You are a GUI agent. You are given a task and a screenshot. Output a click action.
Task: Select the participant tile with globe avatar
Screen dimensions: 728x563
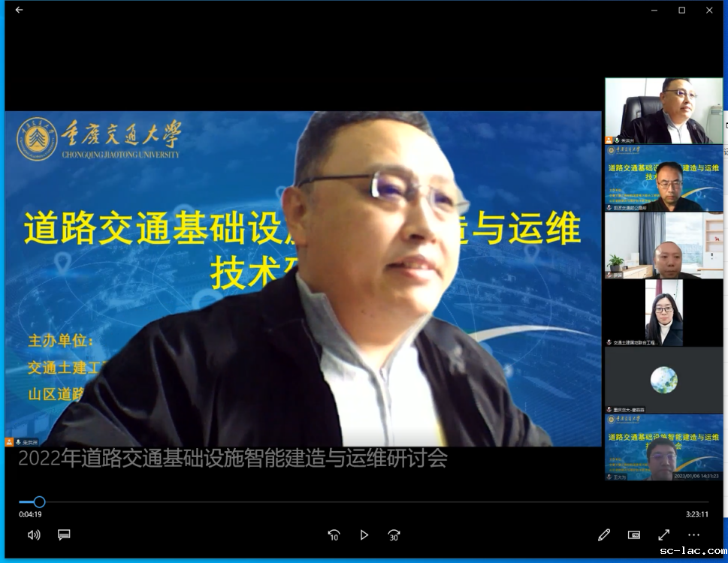pos(663,380)
